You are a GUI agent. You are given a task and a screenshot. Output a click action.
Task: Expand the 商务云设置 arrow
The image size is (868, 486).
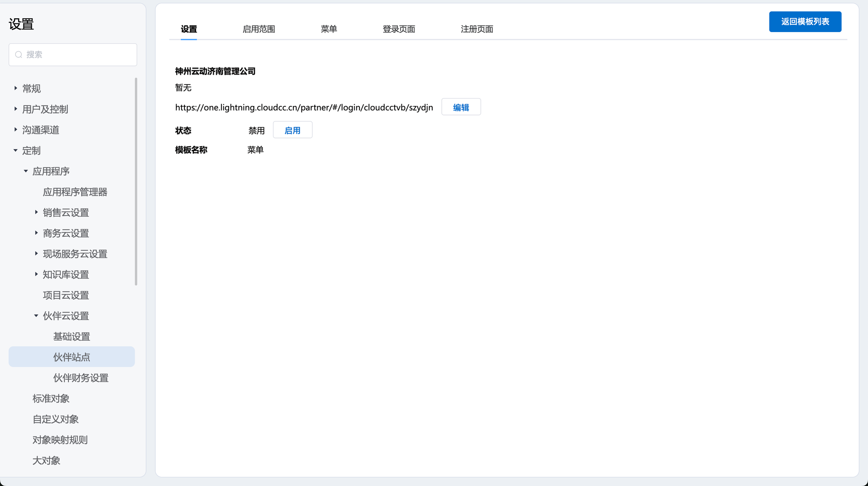[x=36, y=233]
